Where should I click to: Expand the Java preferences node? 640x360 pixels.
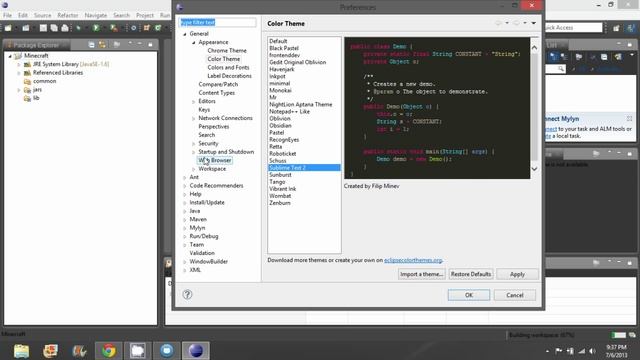point(185,211)
